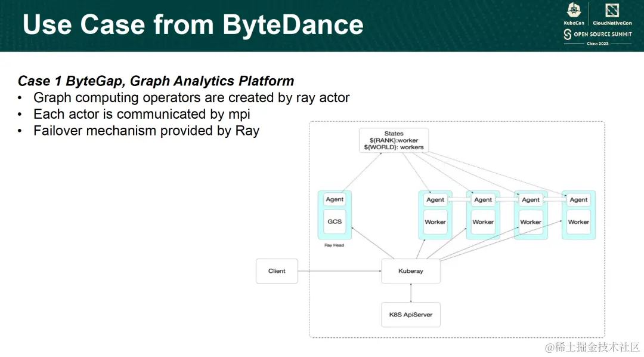Select the "Use Case from ByteDance" title

tap(193, 24)
